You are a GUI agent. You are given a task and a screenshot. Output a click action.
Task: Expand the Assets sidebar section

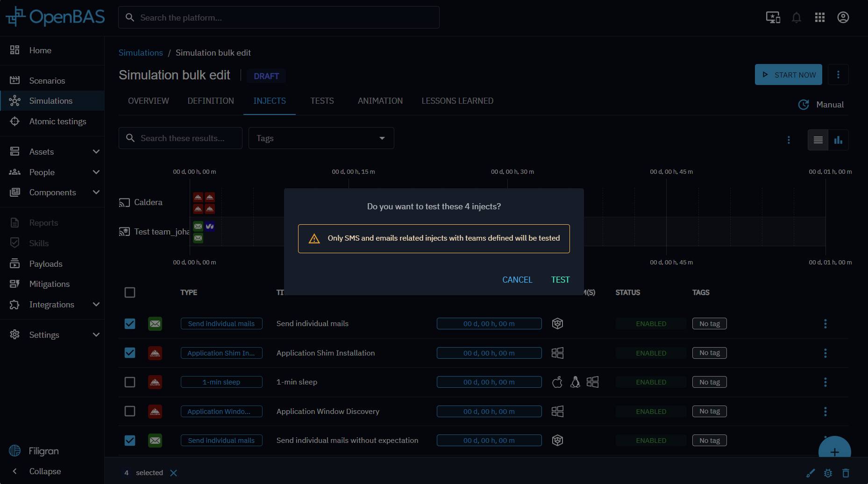pos(96,152)
